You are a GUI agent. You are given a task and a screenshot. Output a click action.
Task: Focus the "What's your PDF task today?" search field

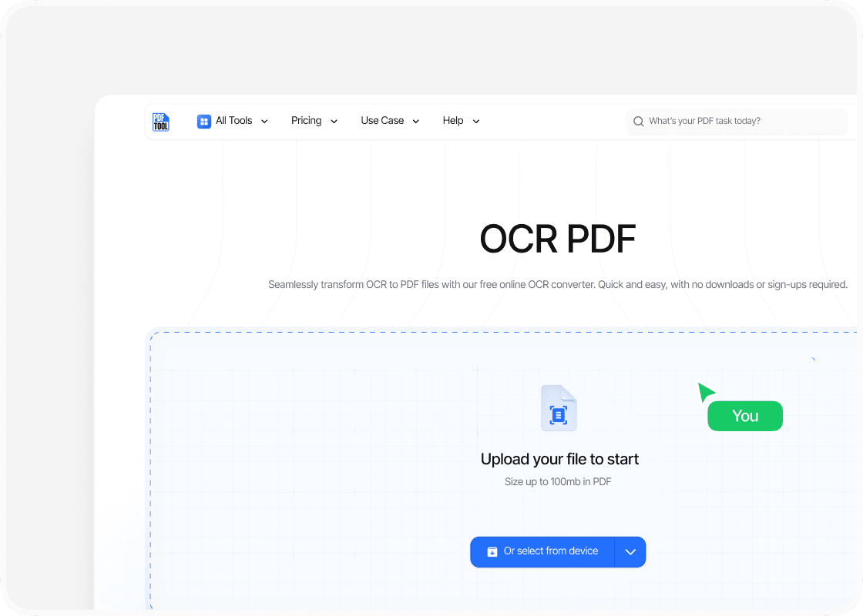(740, 122)
